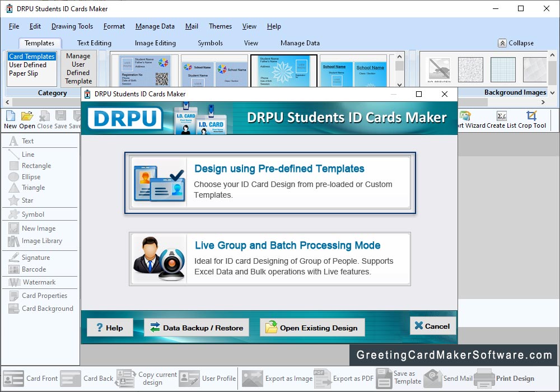Click Data Backup / Restore button
560x392 pixels.
tap(197, 328)
